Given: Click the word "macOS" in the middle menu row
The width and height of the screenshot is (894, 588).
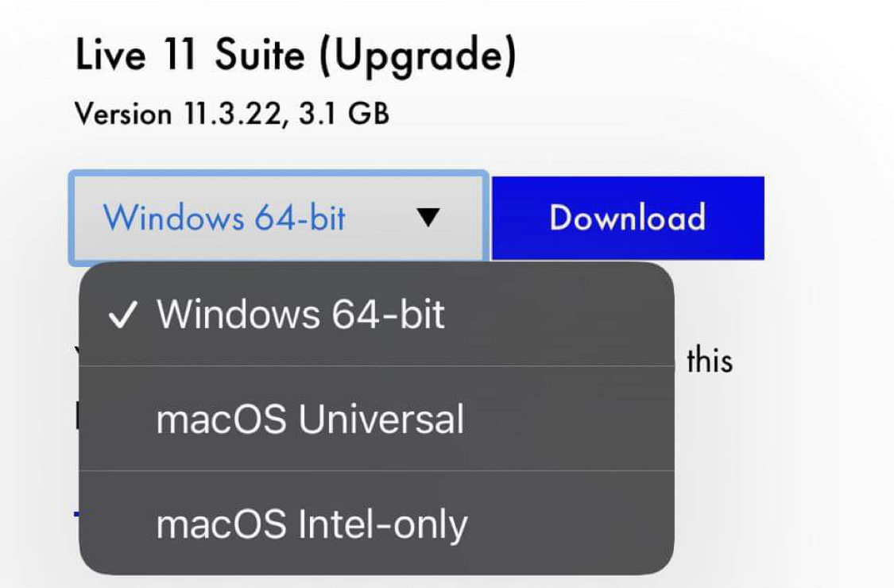Looking at the screenshot, I should pos(221,419).
